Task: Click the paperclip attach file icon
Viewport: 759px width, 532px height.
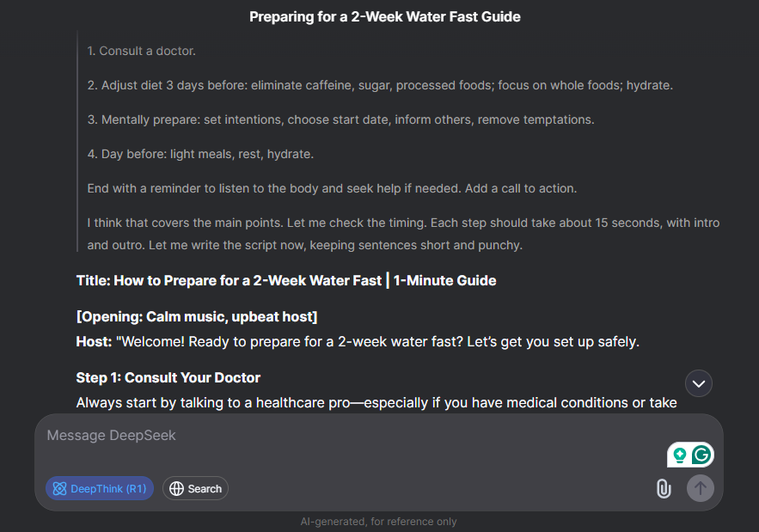Action: pyautogui.click(x=664, y=488)
